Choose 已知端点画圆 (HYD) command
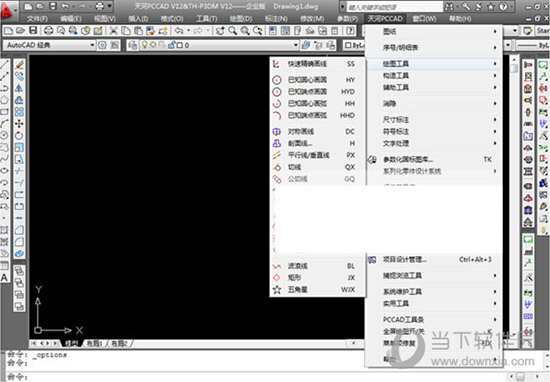This screenshot has width=550, height=382. (317, 92)
